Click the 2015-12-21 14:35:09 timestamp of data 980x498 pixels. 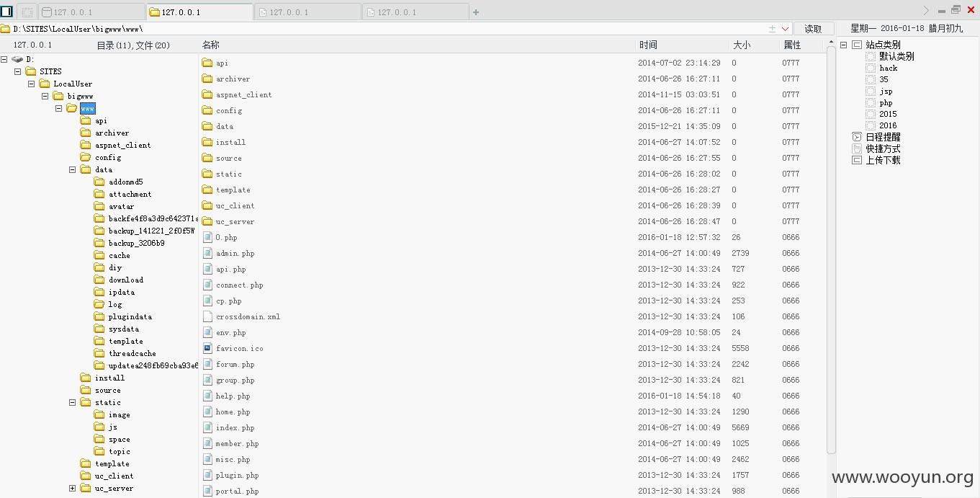click(x=679, y=126)
